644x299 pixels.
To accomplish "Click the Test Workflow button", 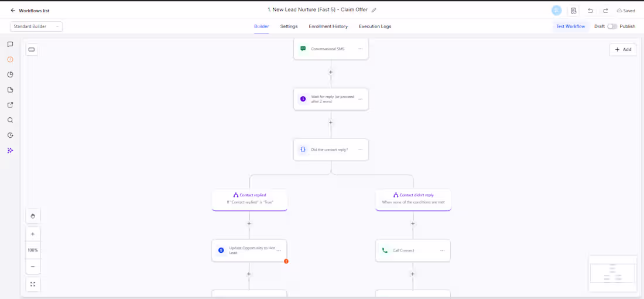I will click(x=570, y=26).
